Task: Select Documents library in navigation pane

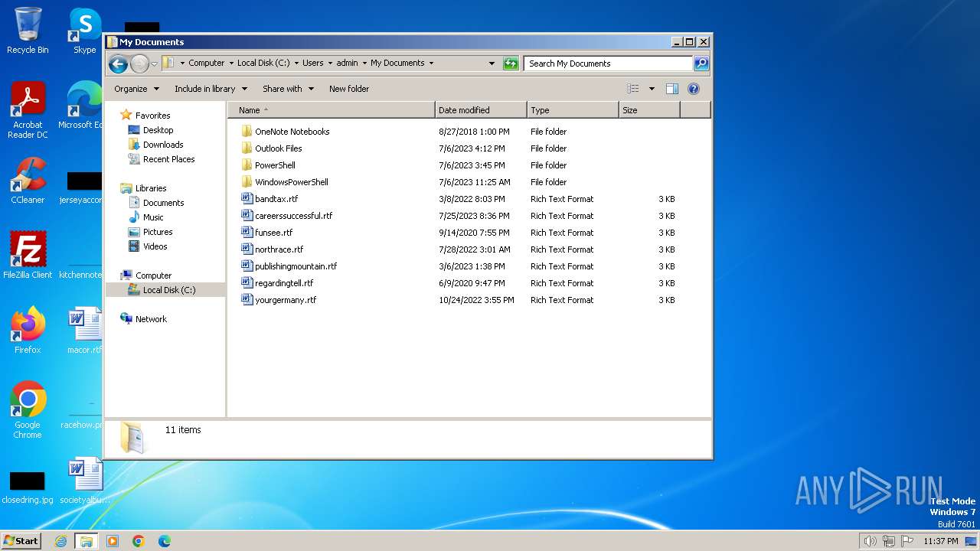Action: [163, 203]
